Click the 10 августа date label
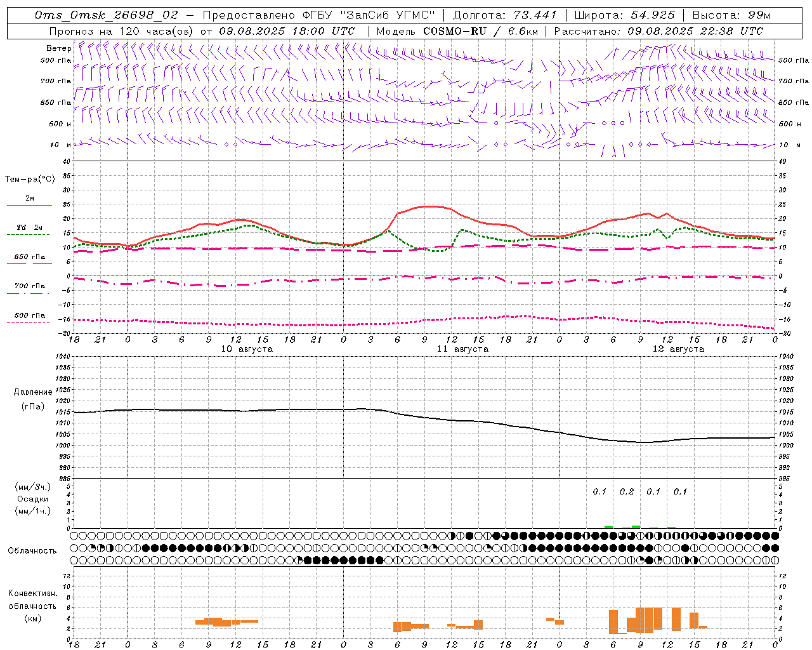This screenshot has width=812, height=650. coord(247,349)
